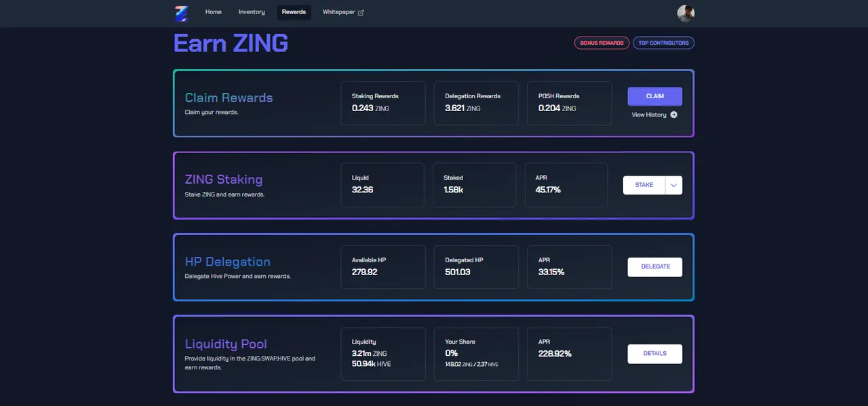This screenshot has height=406, width=868.
Task: Click the arrow icon next to View History
Action: [x=674, y=115]
